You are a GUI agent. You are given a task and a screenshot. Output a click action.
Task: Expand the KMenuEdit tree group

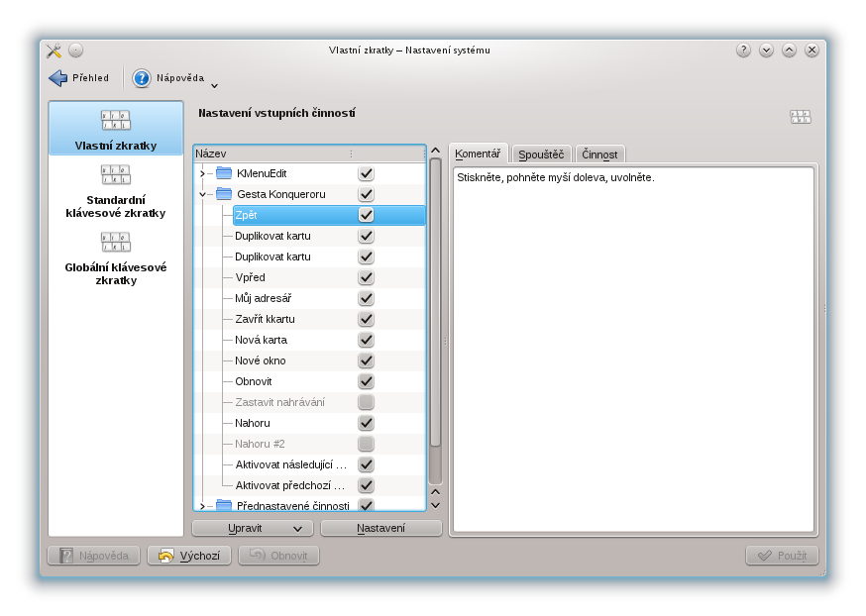coord(202,173)
